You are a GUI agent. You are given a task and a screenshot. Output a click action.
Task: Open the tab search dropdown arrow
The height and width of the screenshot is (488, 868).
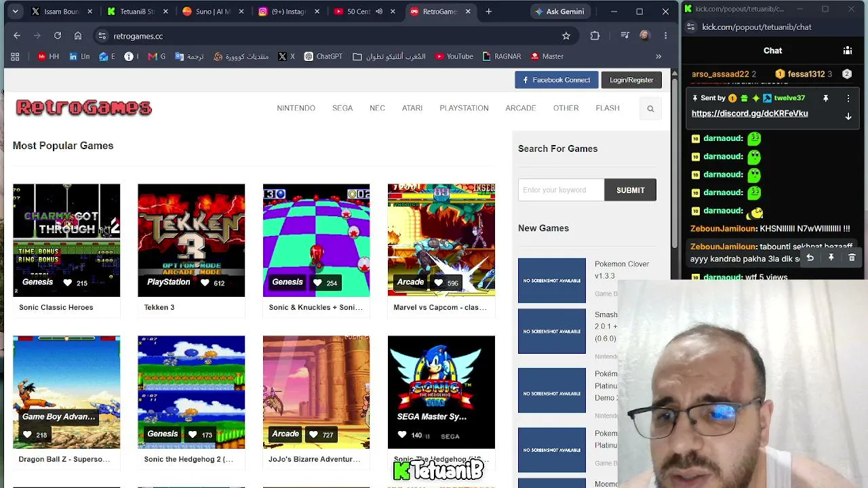pos(15,12)
